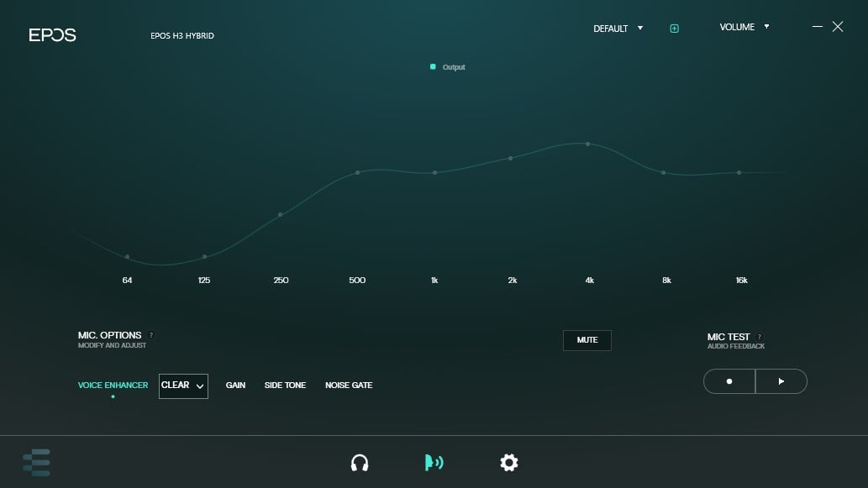
Task: Expand the DEFAULT preset dropdown
Action: pos(618,29)
